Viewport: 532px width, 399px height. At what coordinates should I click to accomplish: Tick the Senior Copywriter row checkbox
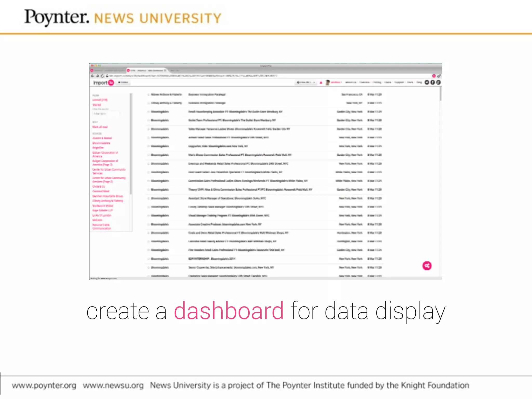(x=148, y=267)
